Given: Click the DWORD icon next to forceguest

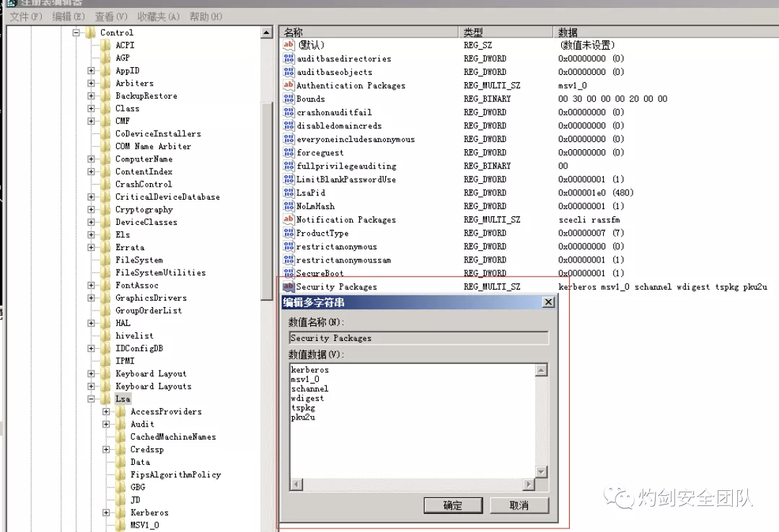Looking at the screenshot, I should (290, 152).
